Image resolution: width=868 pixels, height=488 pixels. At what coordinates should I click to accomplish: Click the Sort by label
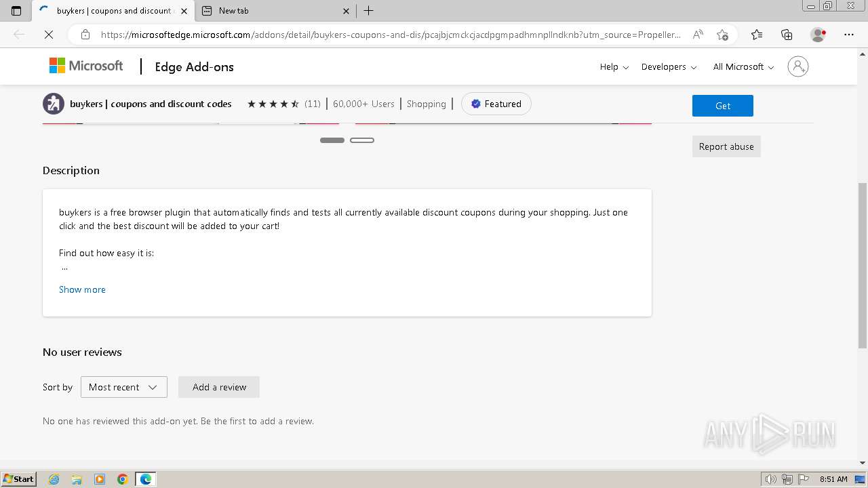point(58,387)
